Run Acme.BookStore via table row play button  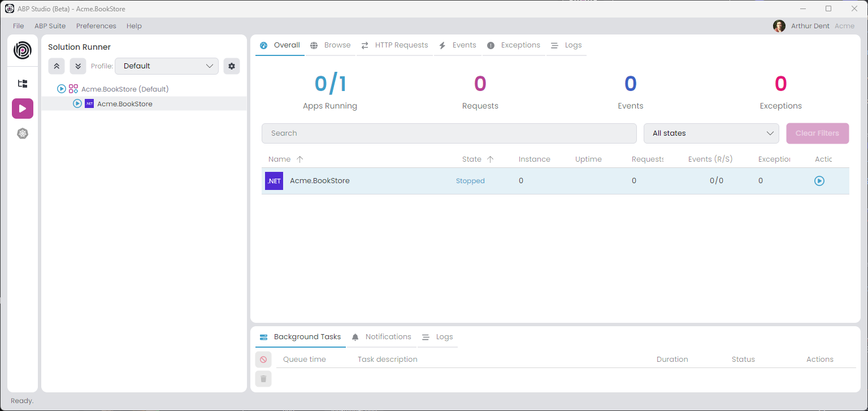coord(819,180)
